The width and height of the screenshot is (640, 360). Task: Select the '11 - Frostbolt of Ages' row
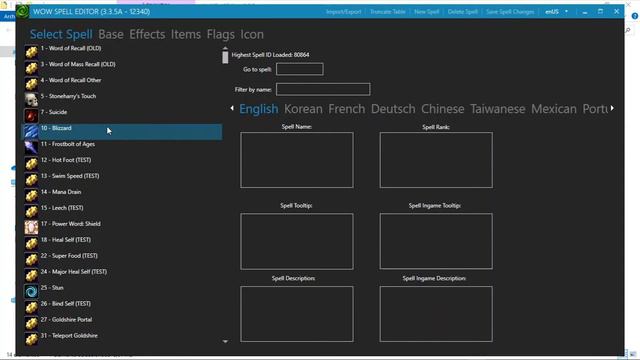(x=122, y=148)
